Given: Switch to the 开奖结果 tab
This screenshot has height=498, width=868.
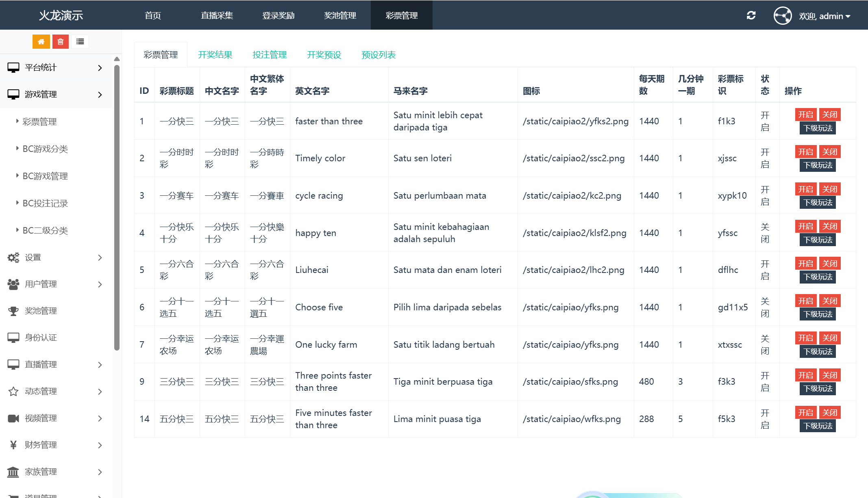Looking at the screenshot, I should pos(215,55).
